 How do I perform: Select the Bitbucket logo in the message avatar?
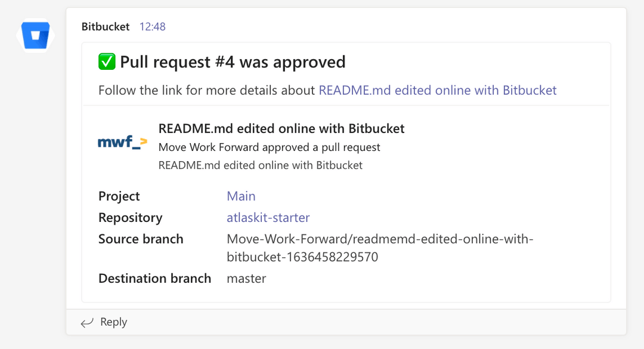click(x=35, y=36)
